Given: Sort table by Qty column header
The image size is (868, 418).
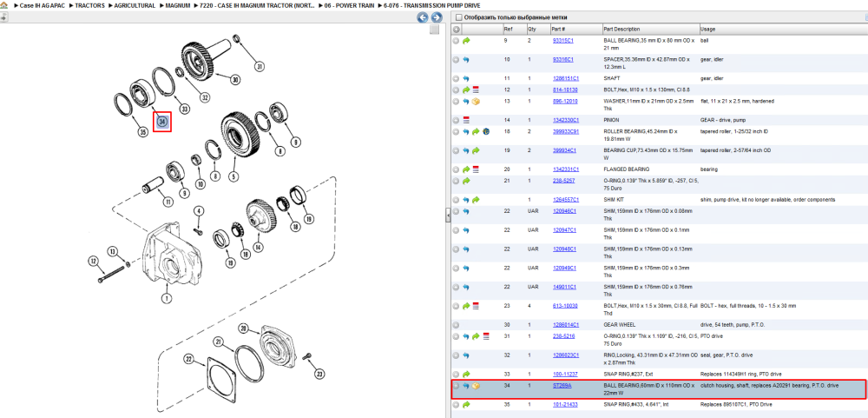Looking at the screenshot, I should coord(537,30).
